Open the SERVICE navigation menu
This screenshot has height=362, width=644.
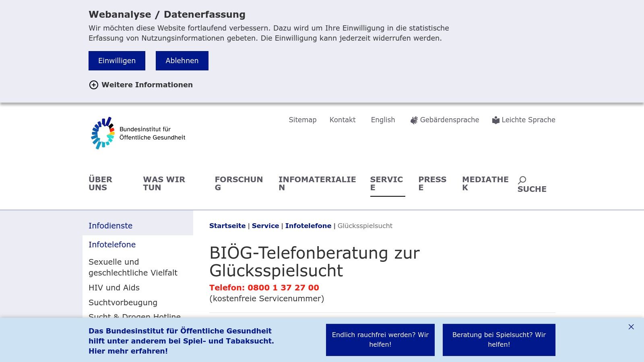pyautogui.click(x=386, y=183)
